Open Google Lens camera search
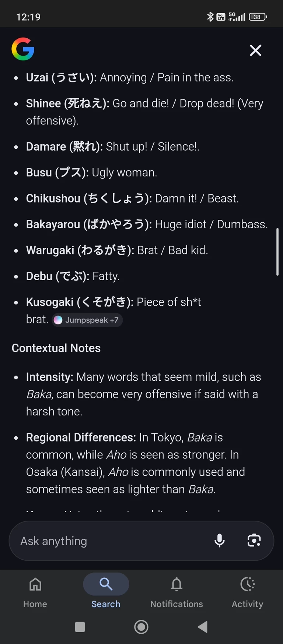283x644 pixels. pyautogui.click(x=254, y=541)
